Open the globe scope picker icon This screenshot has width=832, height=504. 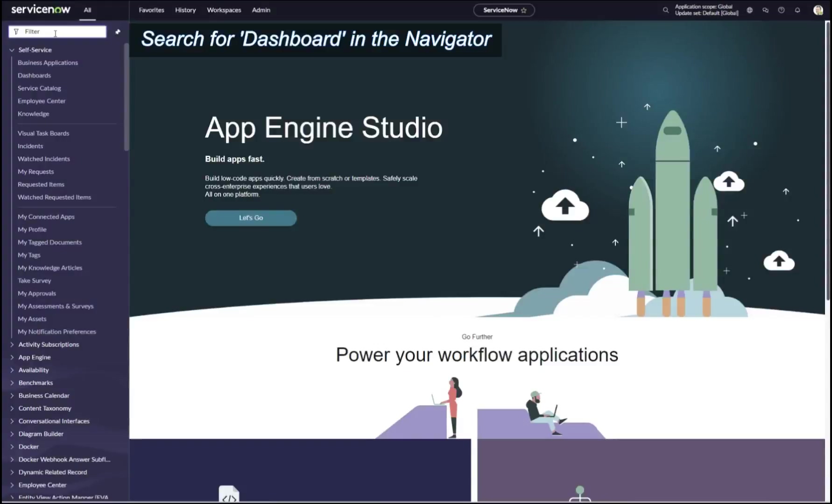point(749,10)
